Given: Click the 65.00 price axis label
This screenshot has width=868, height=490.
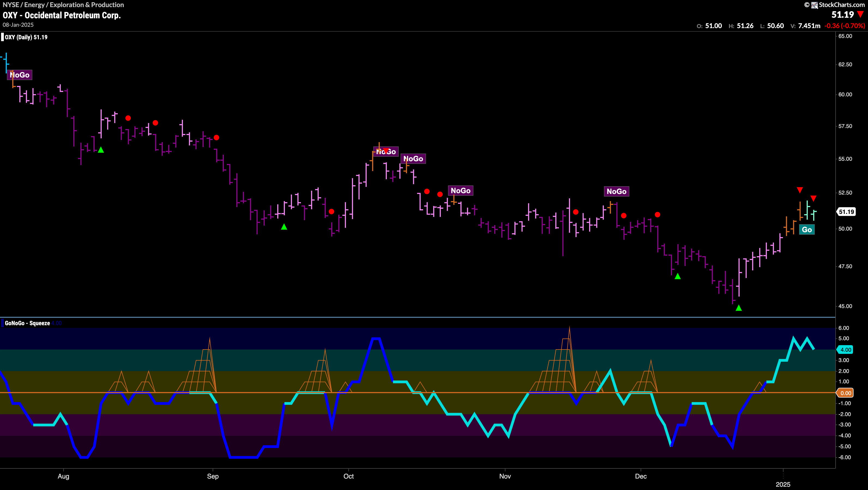Looking at the screenshot, I should pyautogui.click(x=845, y=36).
